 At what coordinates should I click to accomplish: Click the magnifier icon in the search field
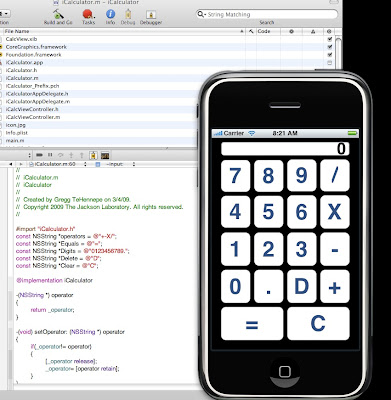click(201, 14)
